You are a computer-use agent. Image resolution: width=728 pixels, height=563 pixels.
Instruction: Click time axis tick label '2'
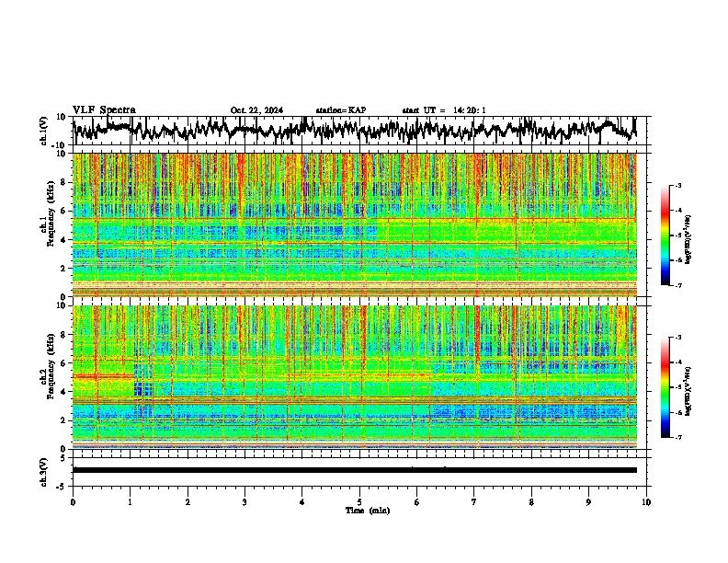click(x=188, y=502)
